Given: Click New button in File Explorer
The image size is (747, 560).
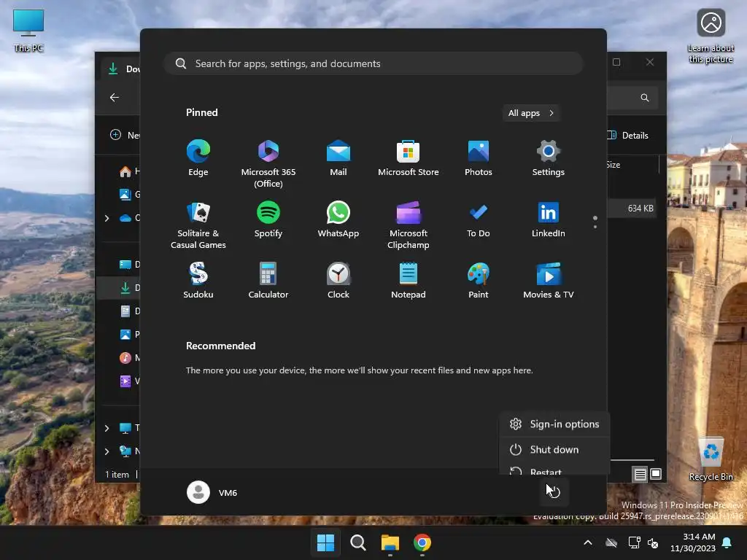Looking at the screenshot, I should point(124,135).
